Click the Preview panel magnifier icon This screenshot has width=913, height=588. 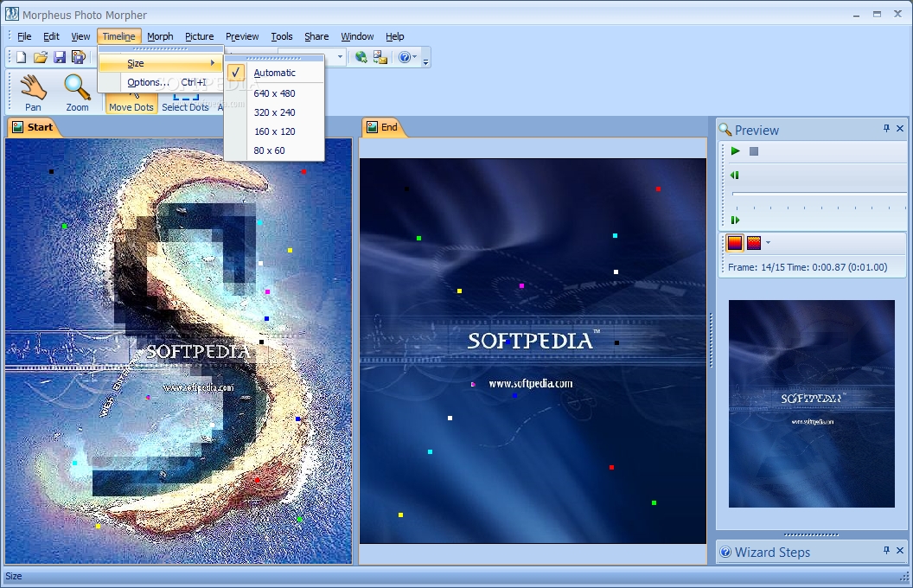click(725, 129)
